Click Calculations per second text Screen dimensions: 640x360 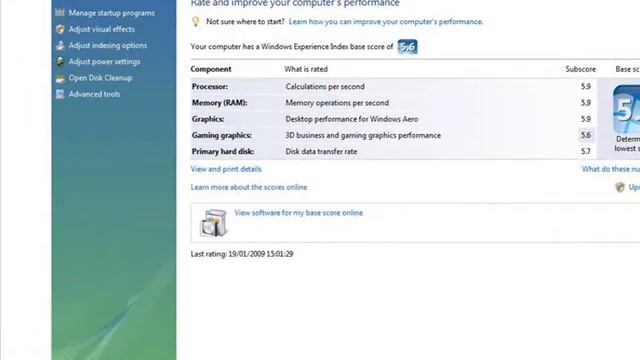click(x=325, y=87)
